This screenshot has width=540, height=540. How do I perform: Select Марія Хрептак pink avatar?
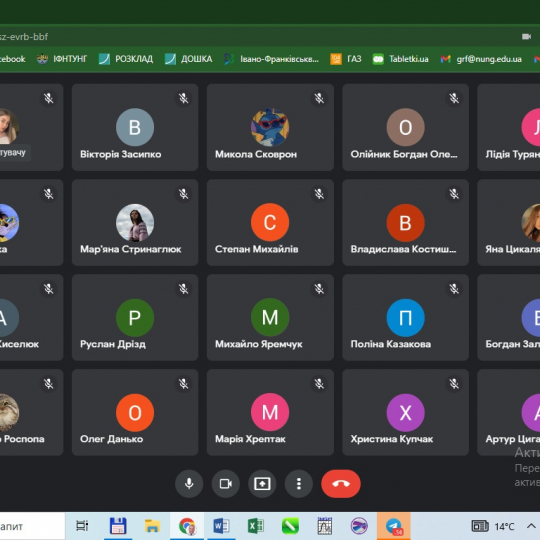click(270, 413)
